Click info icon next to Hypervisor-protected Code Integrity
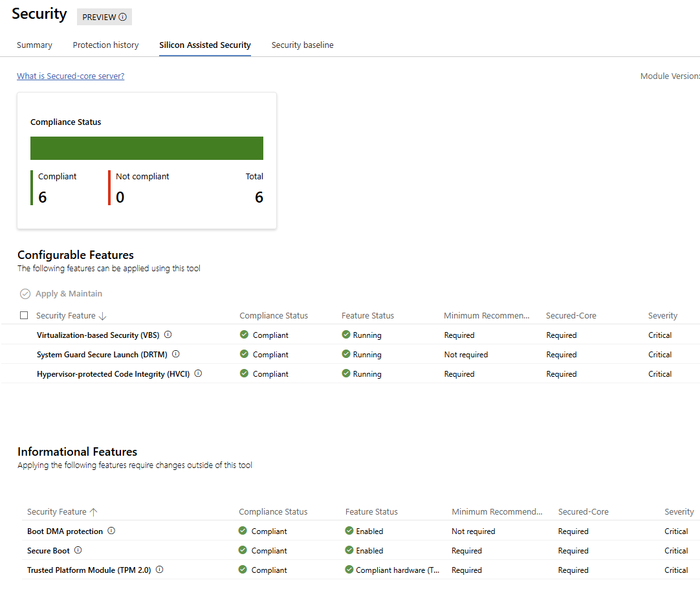Viewport: 700px width, 591px height. (199, 374)
